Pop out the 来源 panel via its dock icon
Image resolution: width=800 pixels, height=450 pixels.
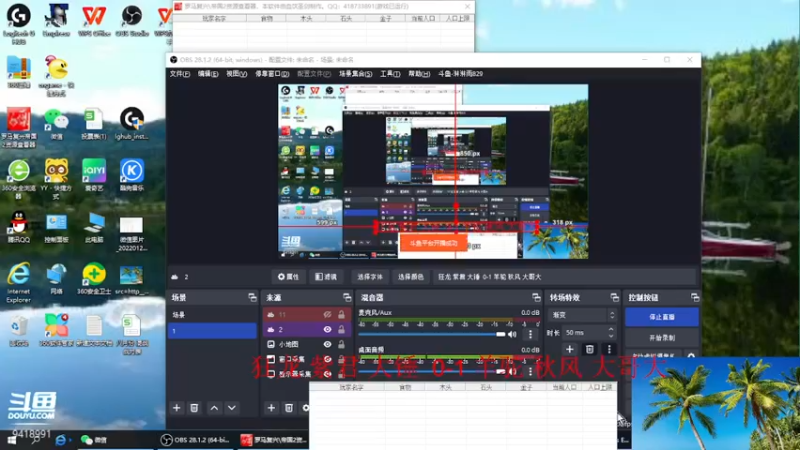(347, 297)
